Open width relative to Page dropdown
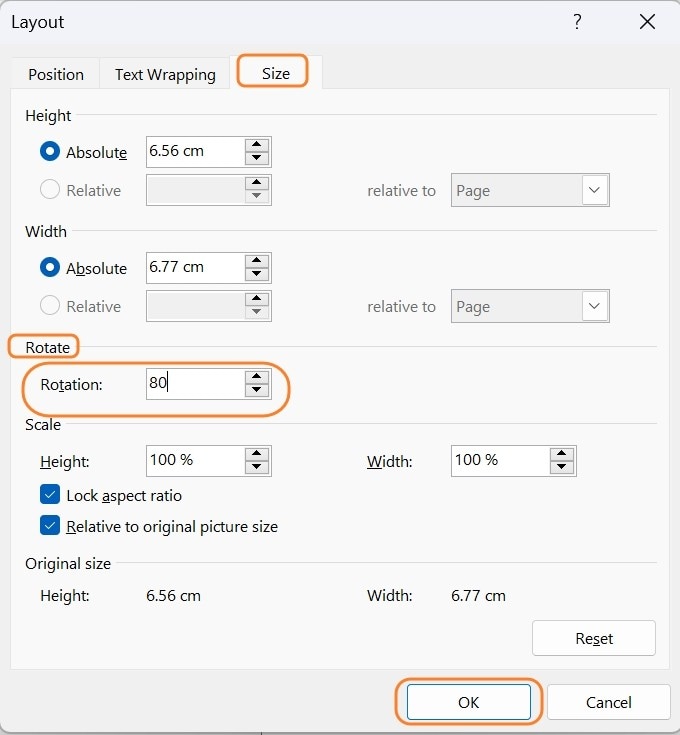The image size is (680, 735). click(595, 306)
